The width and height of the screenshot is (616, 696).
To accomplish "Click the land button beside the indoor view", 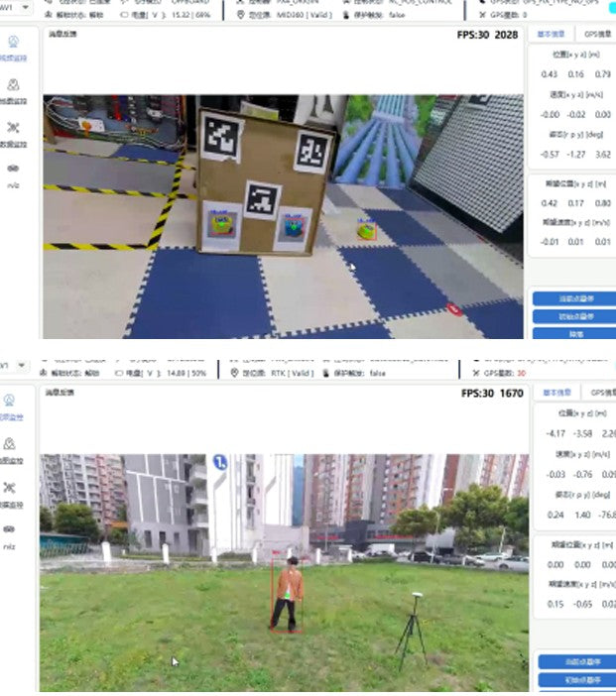I will point(575,333).
